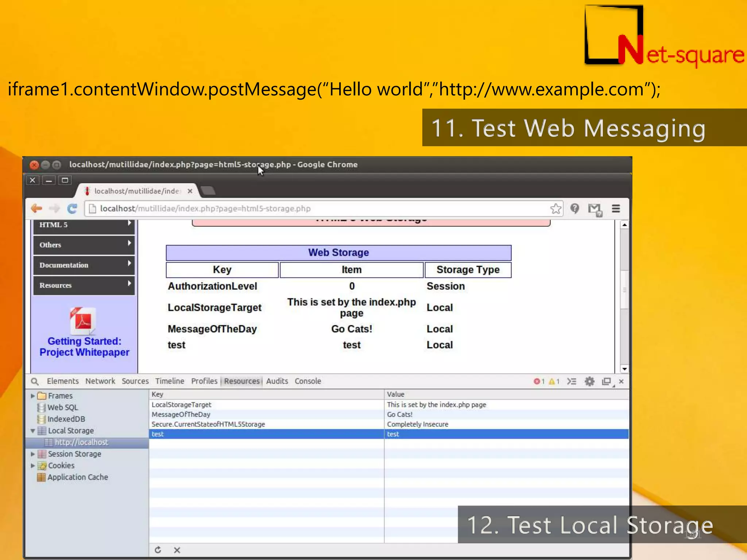
Task: Open DevTools settings gear
Action: click(589, 381)
